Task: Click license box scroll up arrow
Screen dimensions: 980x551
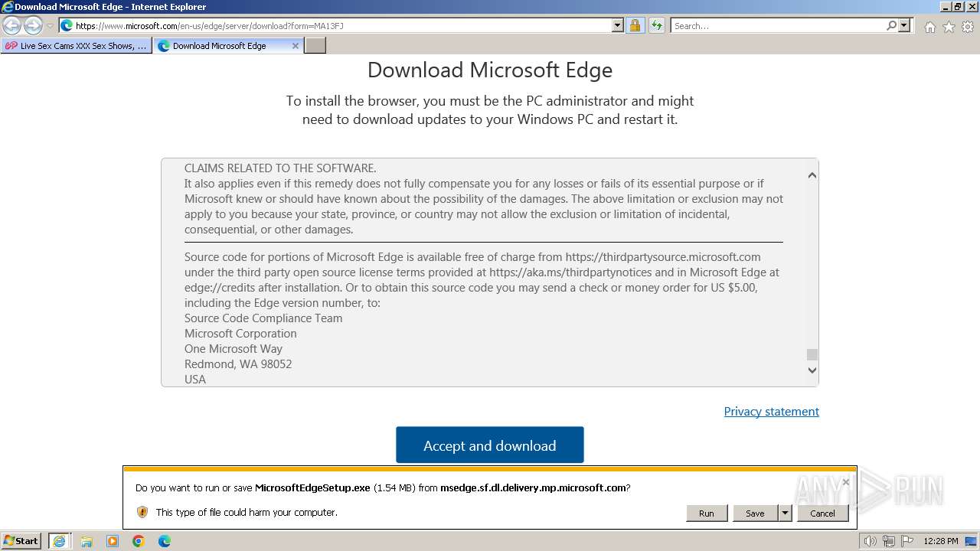Action: coord(812,175)
